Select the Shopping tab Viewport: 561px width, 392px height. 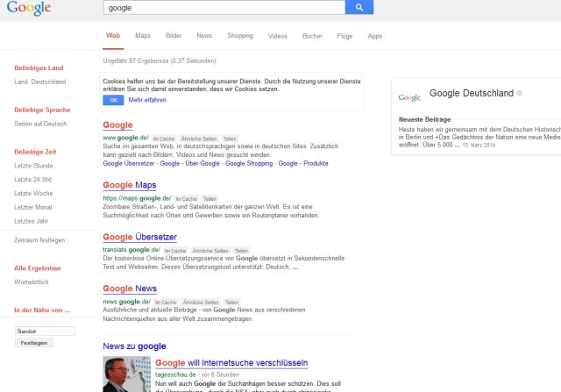pos(240,36)
